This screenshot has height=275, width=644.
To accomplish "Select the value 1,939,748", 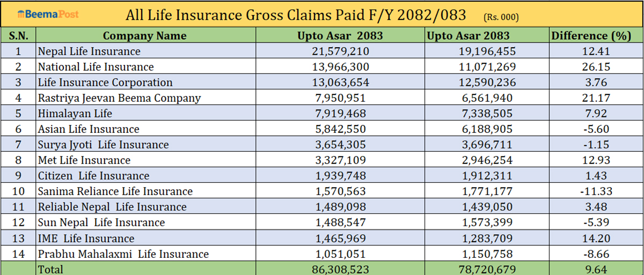I will [x=340, y=176].
